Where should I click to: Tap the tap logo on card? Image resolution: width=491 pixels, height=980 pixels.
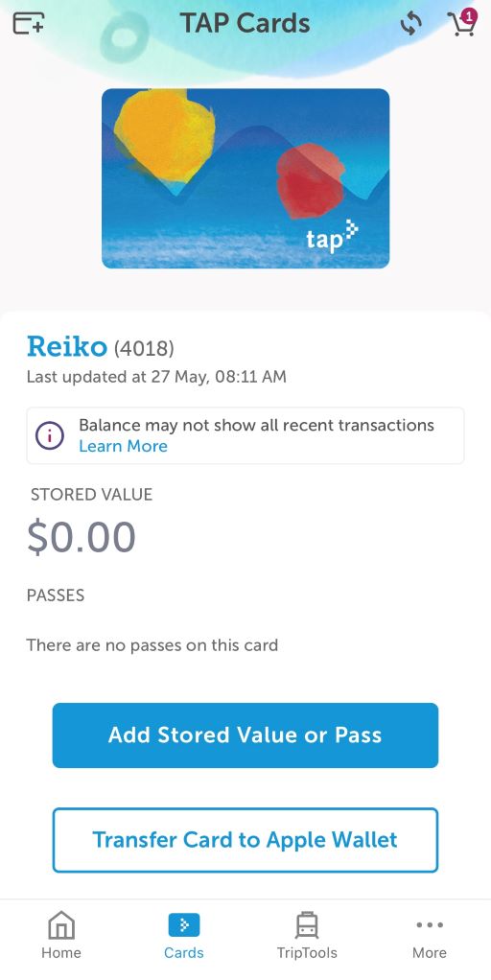(x=332, y=236)
